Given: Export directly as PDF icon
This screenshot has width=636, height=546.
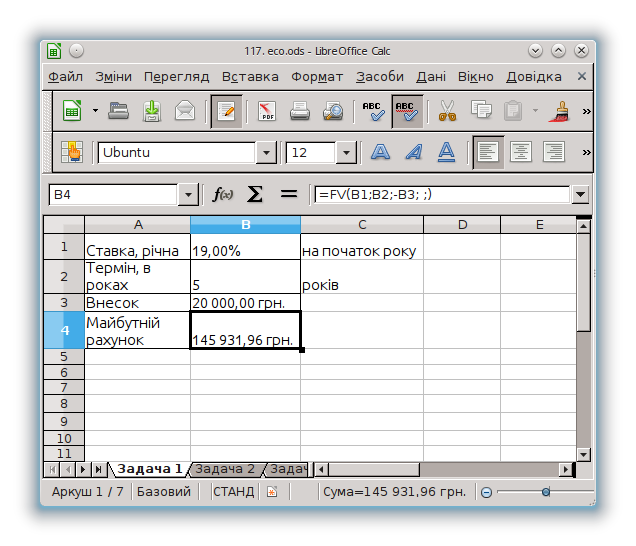Looking at the screenshot, I should click(x=267, y=111).
